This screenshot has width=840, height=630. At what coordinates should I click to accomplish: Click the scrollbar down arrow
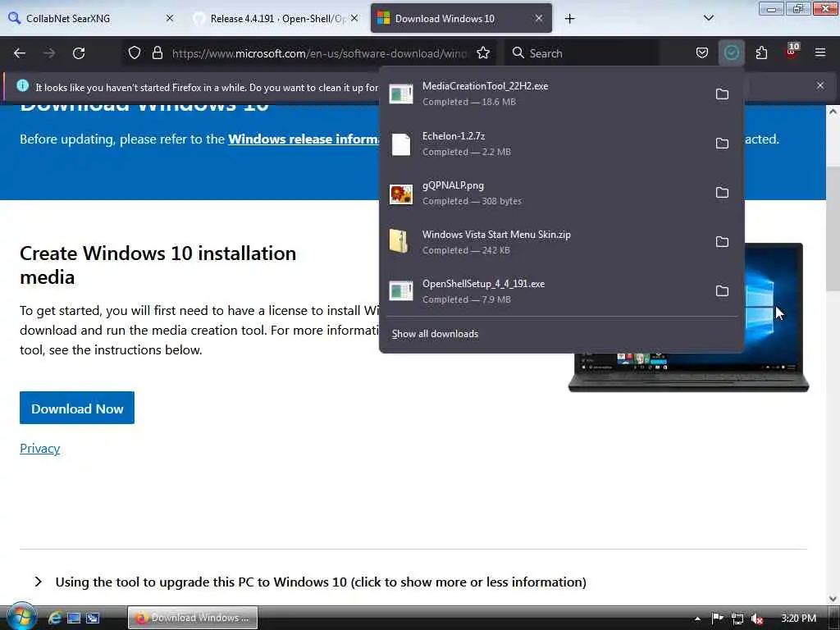[833, 598]
